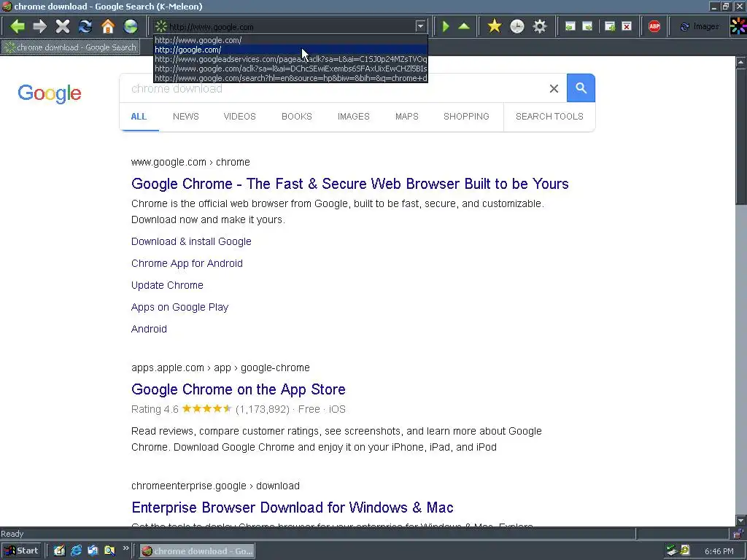The height and width of the screenshot is (560, 747).
Task: Choose google.com/search URL suggestion
Action: 290,78
